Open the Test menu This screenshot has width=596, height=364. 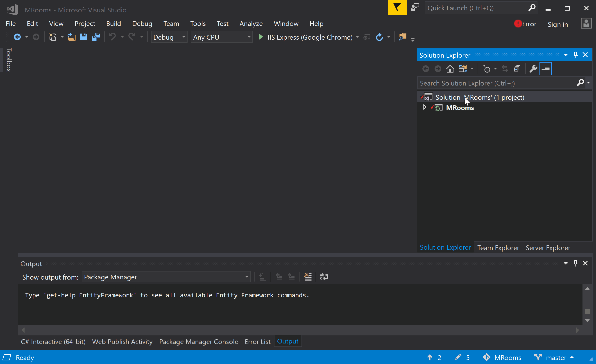tap(222, 23)
